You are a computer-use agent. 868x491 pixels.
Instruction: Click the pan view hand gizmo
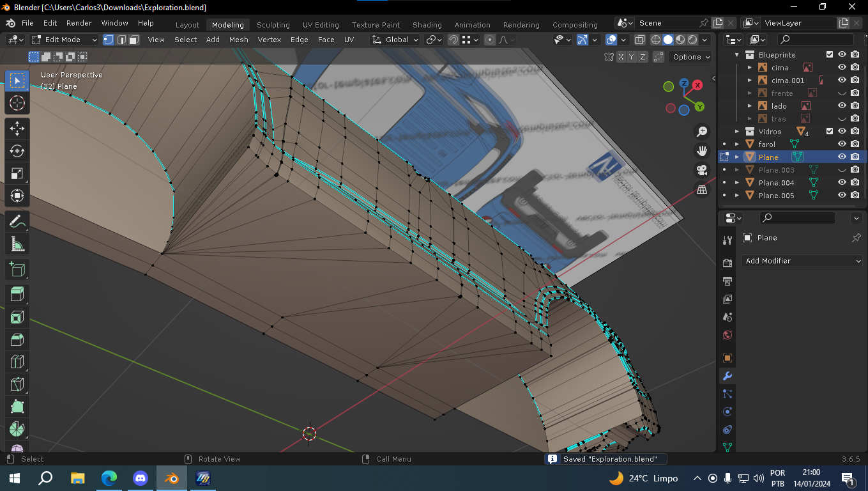coord(702,151)
